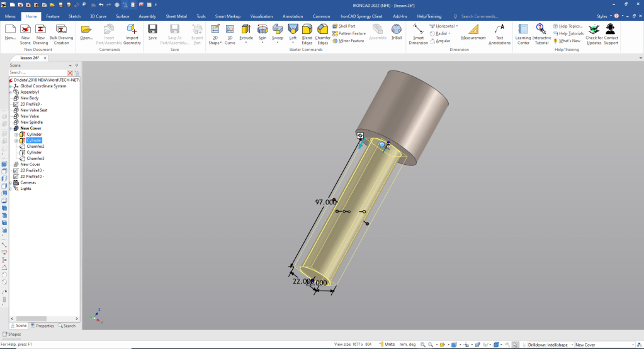Switch to the Sheet Metal ribbon tab
Screen dimensions: 644x349
(176, 16)
